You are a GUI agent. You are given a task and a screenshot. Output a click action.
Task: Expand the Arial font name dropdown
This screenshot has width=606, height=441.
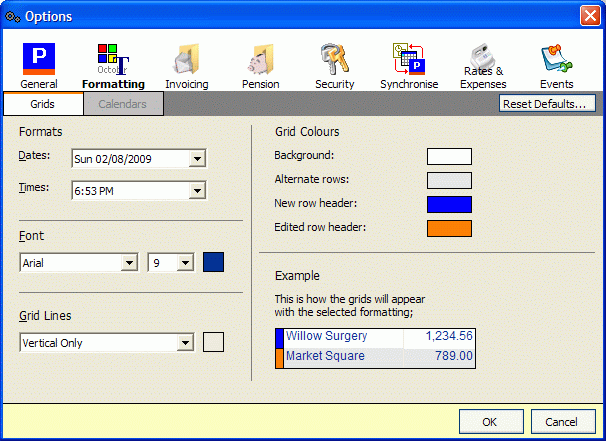(129, 263)
